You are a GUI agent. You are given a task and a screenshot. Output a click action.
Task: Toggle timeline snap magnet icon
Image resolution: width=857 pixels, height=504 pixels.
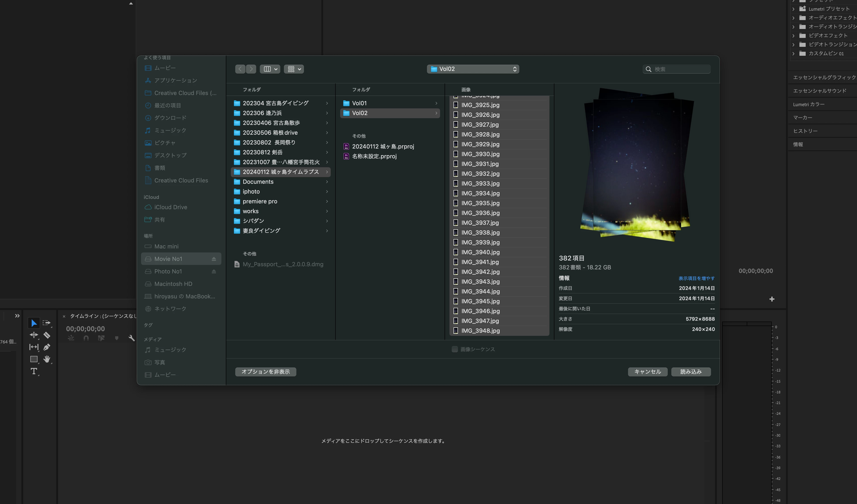[x=86, y=338]
